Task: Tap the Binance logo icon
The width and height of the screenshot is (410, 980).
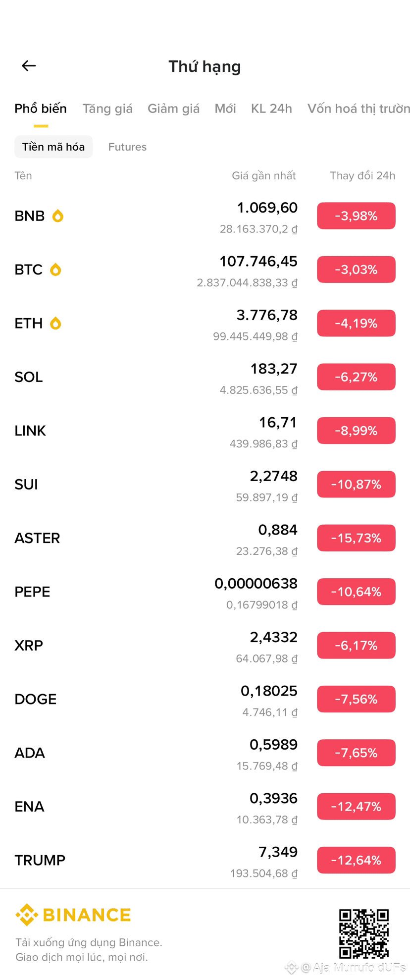Action: click(27, 915)
